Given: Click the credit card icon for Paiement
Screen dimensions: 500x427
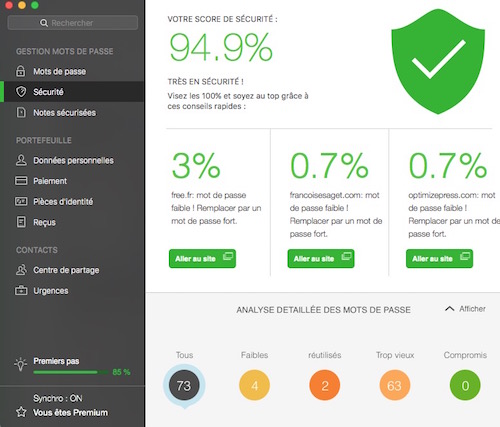Looking at the screenshot, I should point(21,181).
